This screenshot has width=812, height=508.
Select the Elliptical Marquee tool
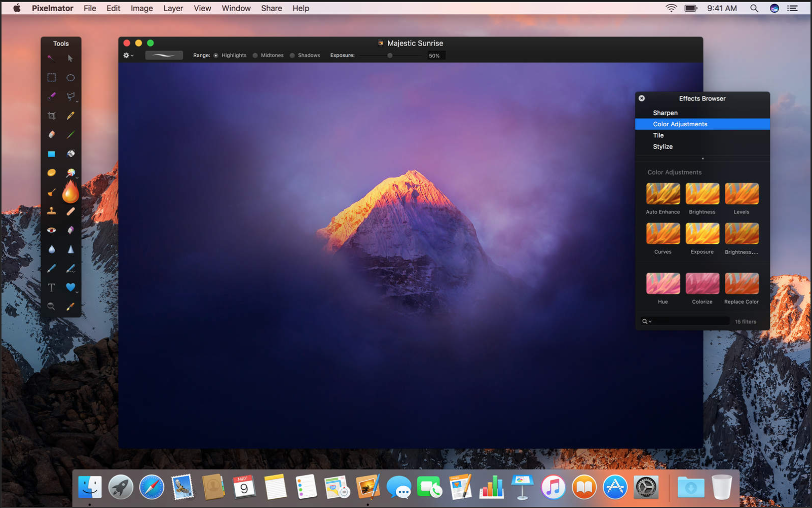tap(70, 78)
